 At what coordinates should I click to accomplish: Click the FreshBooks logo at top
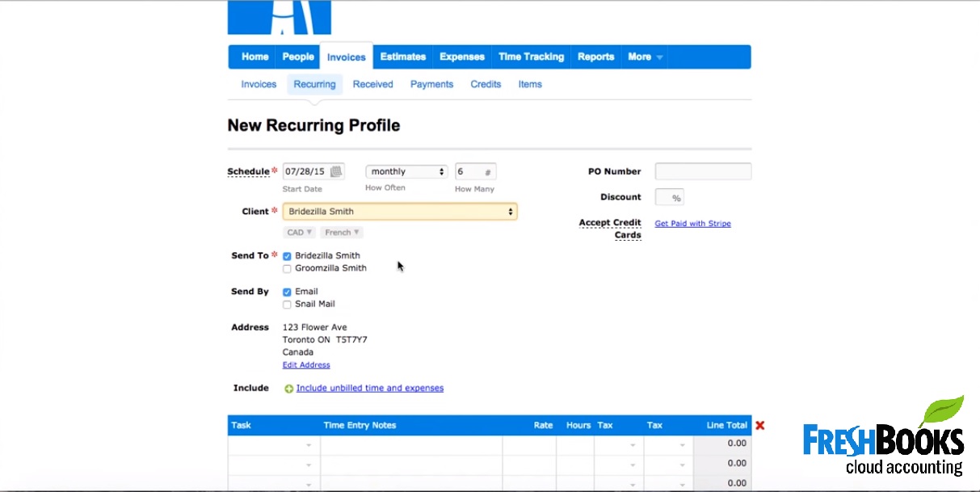279,18
